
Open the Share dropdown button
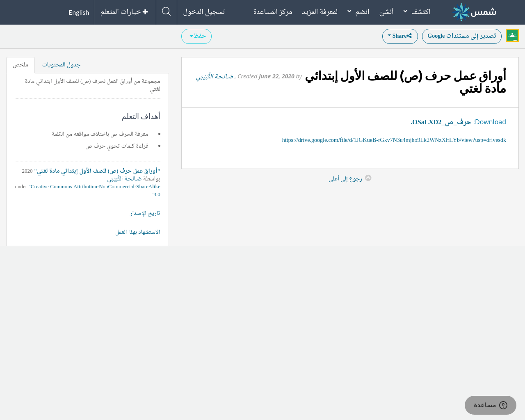click(x=400, y=36)
